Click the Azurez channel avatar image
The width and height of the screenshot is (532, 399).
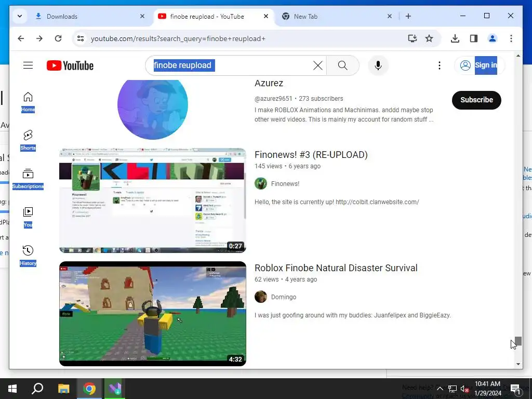(x=153, y=109)
